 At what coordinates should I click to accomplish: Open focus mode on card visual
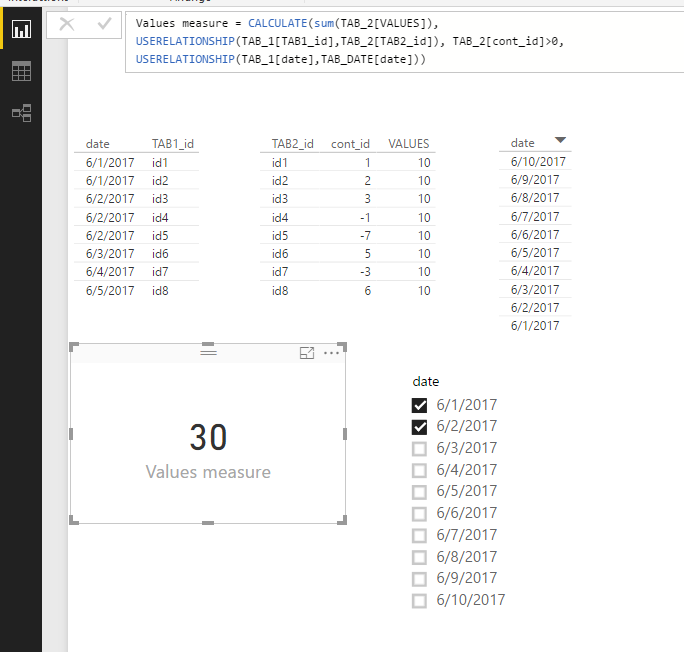pyautogui.click(x=307, y=353)
